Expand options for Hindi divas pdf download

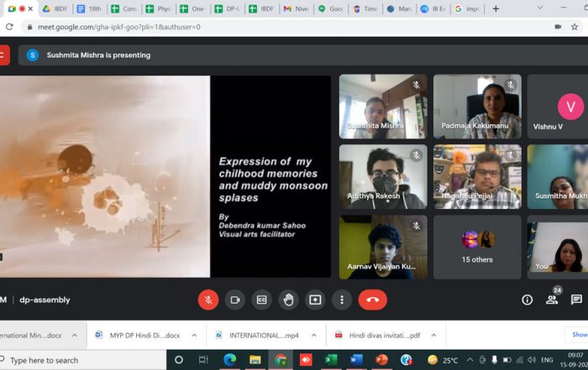433,335
